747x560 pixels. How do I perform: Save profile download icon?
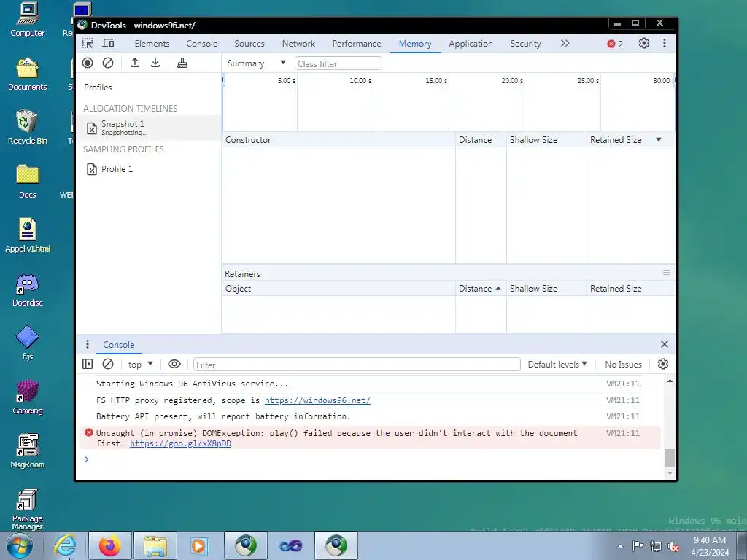(155, 63)
